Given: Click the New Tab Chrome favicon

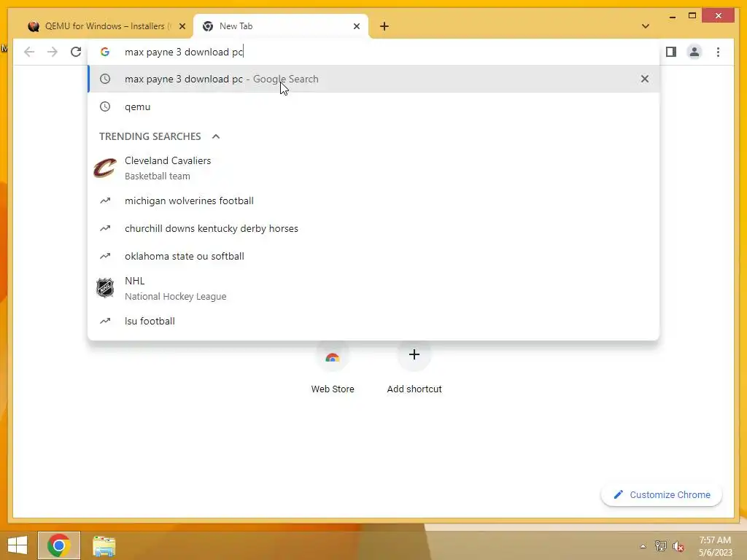Looking at the screenshot, I should (208, 26).
